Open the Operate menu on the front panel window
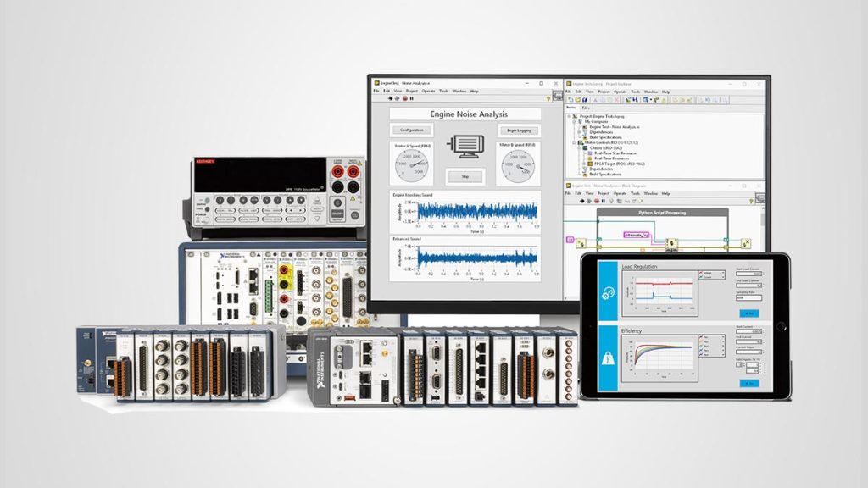Image resolution: width=868 pixels, height=488 pixels. click(x=430, y=91)
